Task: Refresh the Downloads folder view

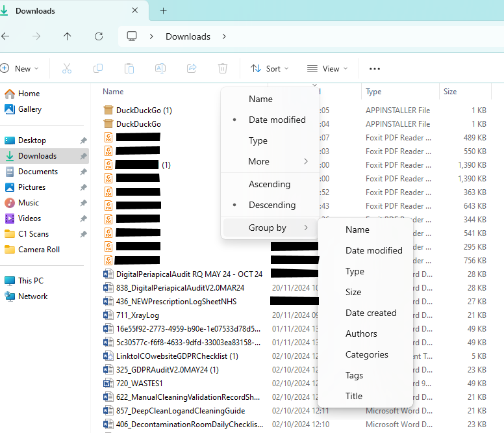Action: [99, 36]
